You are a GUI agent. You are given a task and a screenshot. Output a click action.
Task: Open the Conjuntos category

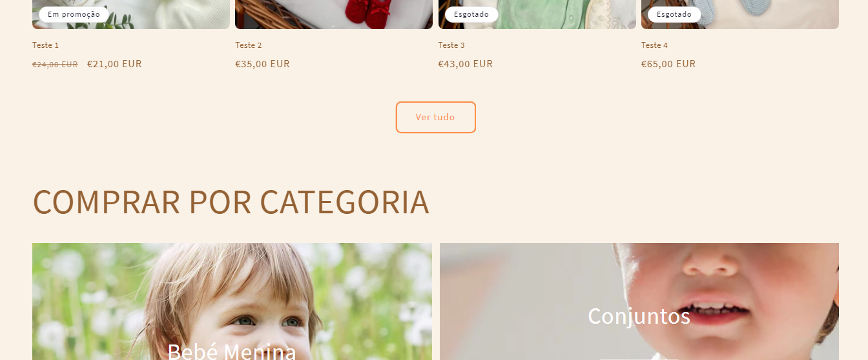tap(639, 301)
